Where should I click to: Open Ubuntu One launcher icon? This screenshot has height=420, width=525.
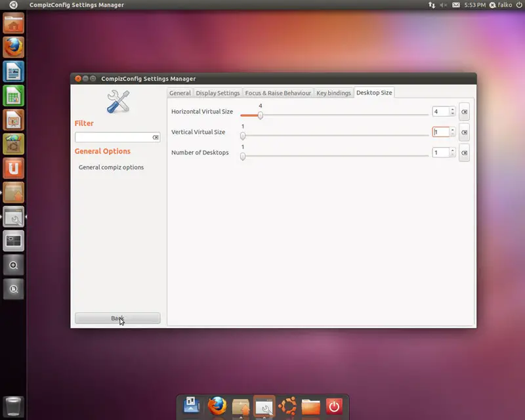tap(13, 168)
